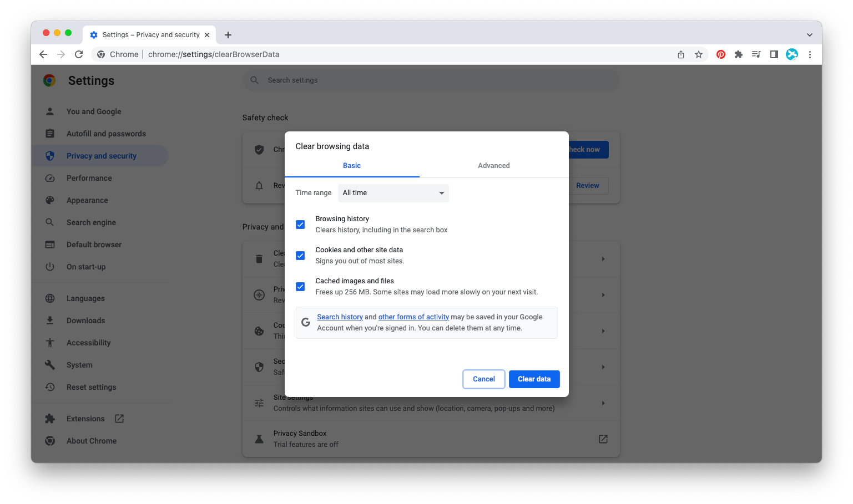Viewport: 853px width, 504px height.
Task: Open Privacy Sandbox external link icon
Action: point(603,439)
